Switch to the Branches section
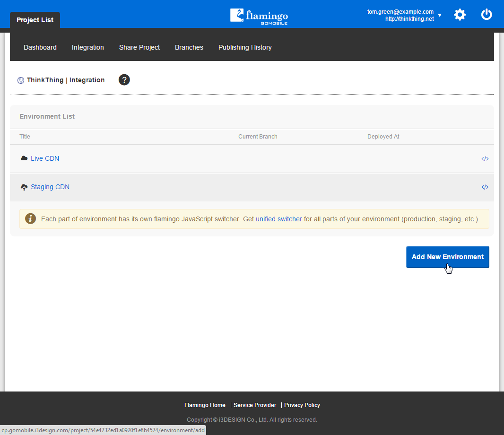 (189, 47)
